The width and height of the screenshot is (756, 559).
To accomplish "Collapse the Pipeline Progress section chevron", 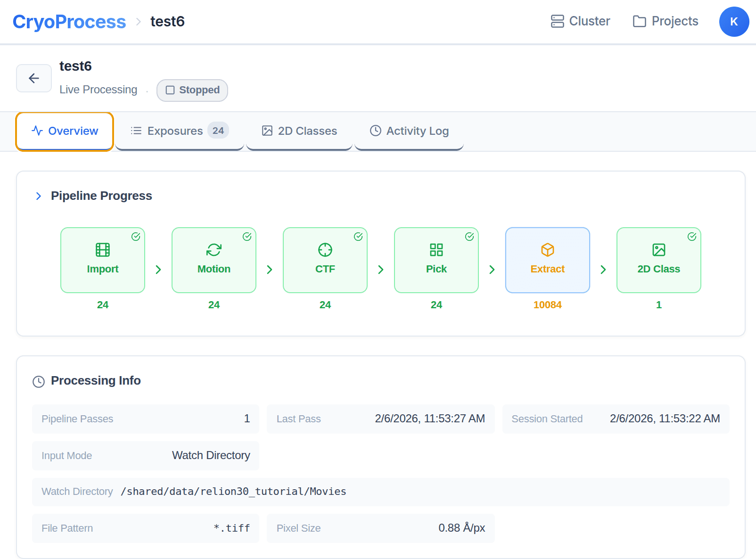I will (39, 196).
